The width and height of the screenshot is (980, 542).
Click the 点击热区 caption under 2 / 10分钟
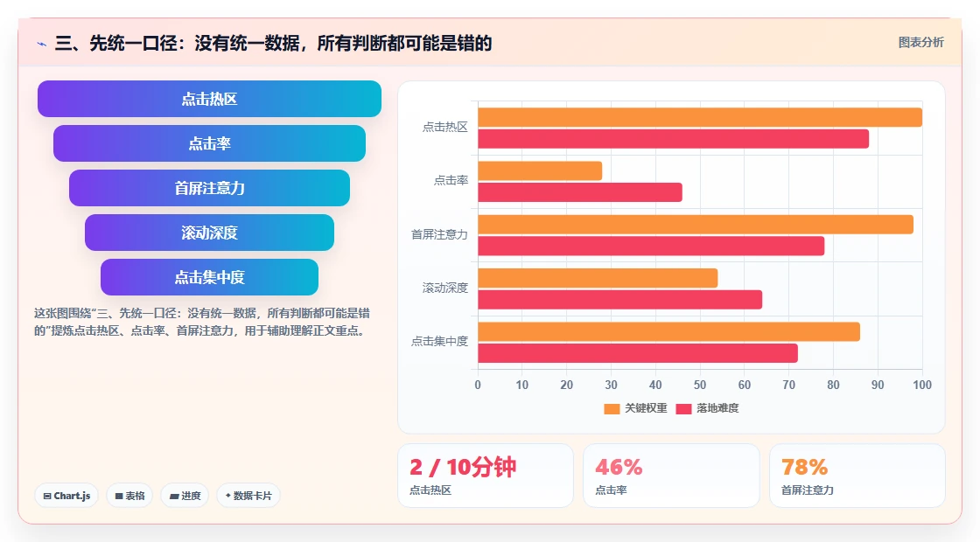click(x=430, y=490)
